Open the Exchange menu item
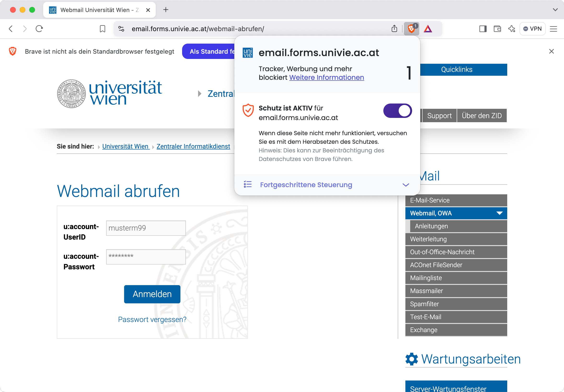Image resolution: width=564 pixels, height=392 pixels. click(x=456, y=330)
